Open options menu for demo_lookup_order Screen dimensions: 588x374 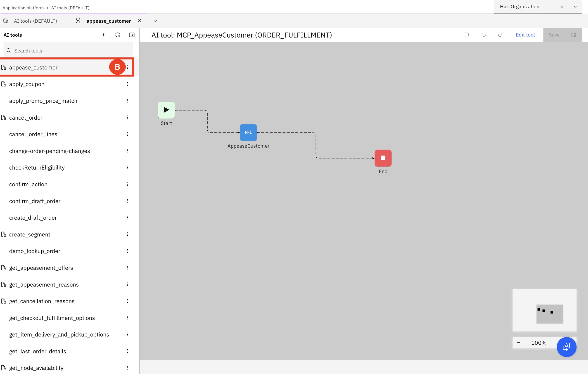point(128,251)
